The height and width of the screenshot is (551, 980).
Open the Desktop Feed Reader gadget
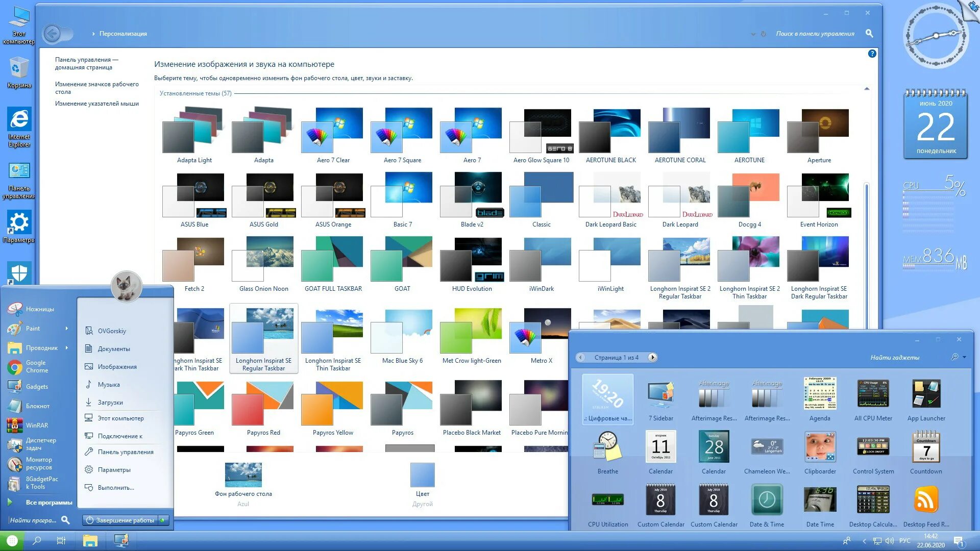pos(925,500)
